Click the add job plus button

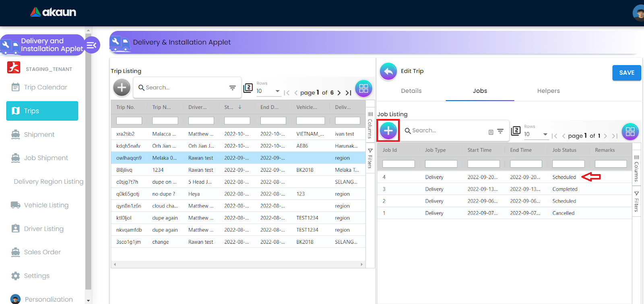click(x=388, y=131)
